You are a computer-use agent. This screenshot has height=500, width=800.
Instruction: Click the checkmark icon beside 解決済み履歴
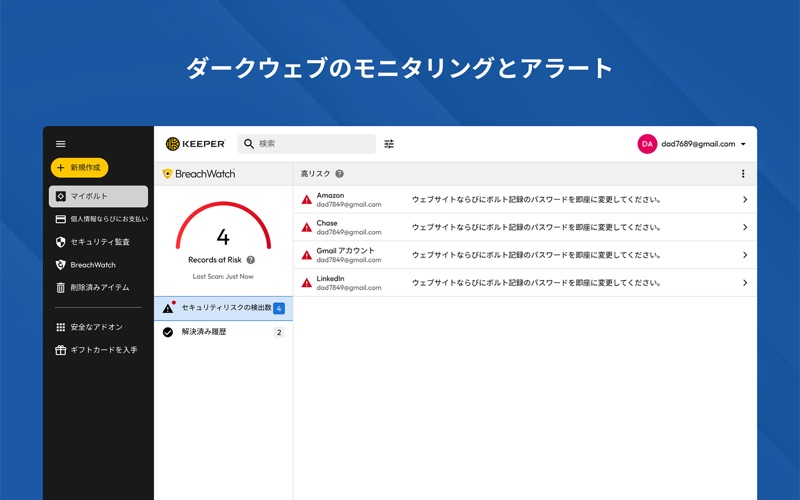click(168, 332)
